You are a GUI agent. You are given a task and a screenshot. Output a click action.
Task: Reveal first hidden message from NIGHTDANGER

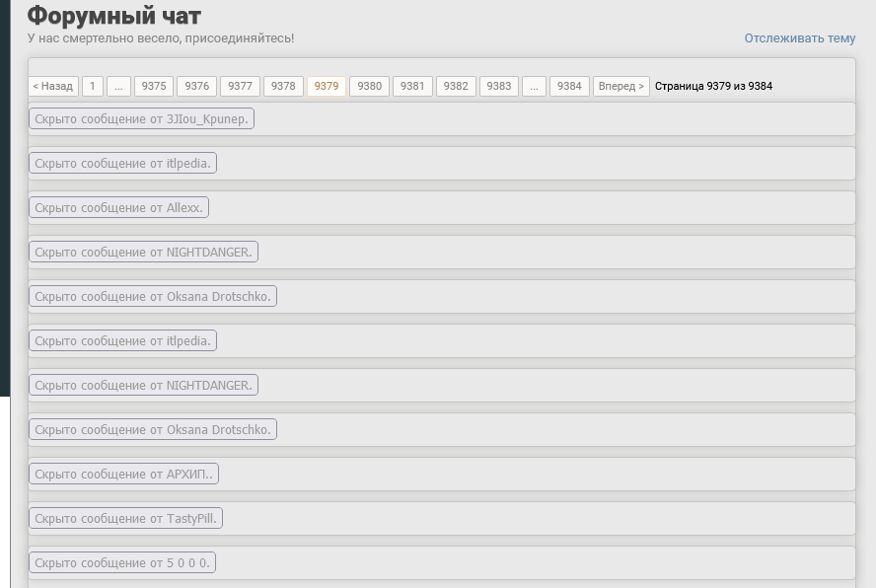pos(144,253)
